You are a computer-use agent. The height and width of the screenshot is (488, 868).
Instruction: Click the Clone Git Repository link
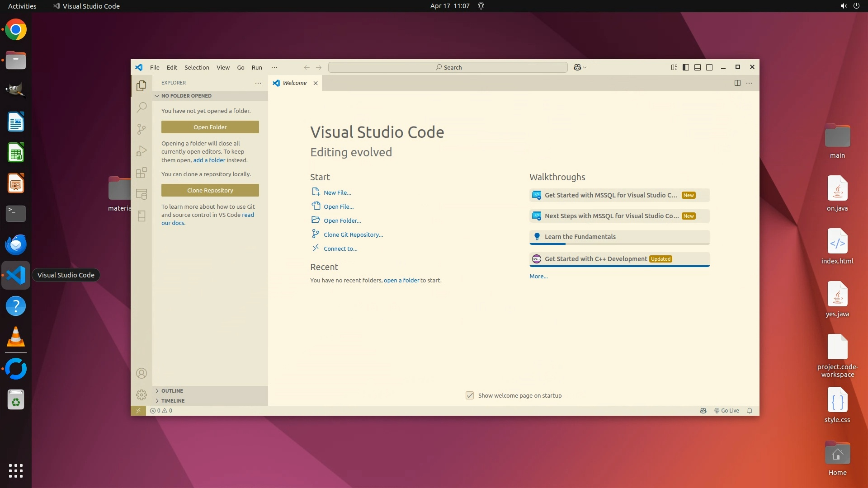(353, 235)
